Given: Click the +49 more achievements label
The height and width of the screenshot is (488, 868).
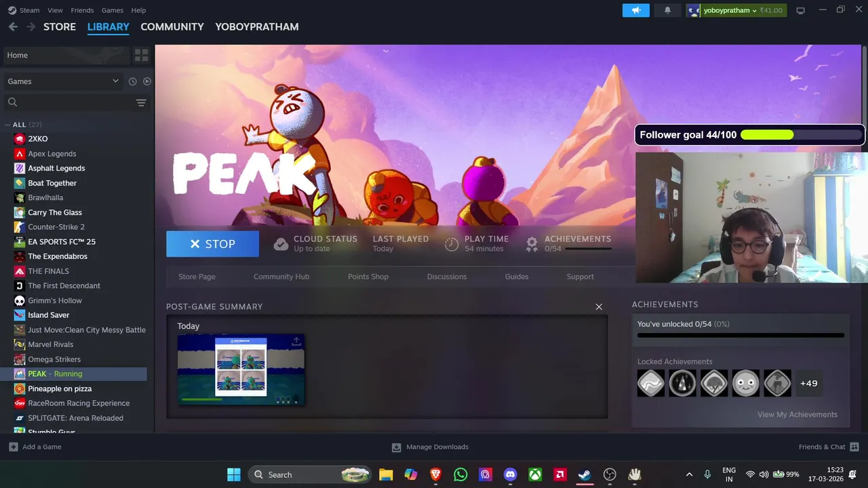Looking at the screenshot, I should pos(808,384).
